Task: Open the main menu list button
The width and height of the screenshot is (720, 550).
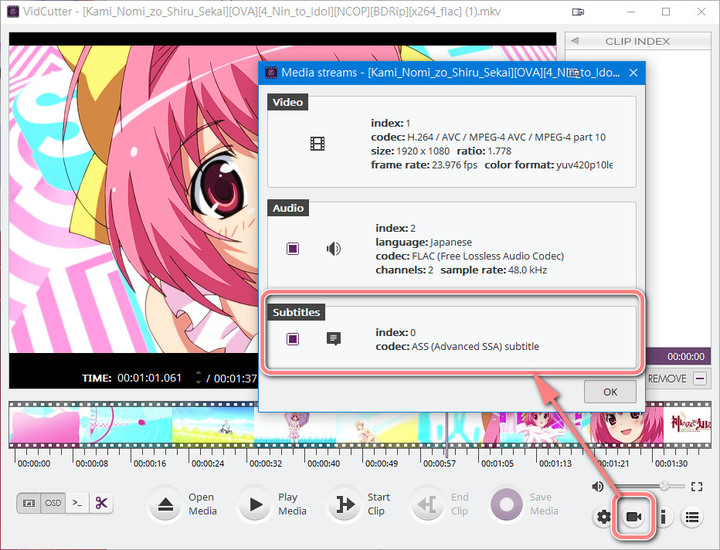Action: 692,517
